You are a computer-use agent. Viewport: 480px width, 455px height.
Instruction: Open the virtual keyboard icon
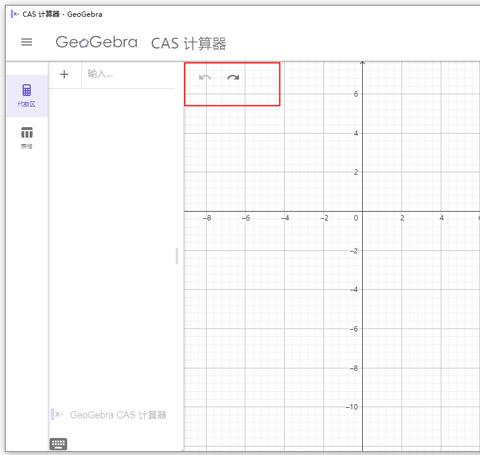[x=58, y=444]
